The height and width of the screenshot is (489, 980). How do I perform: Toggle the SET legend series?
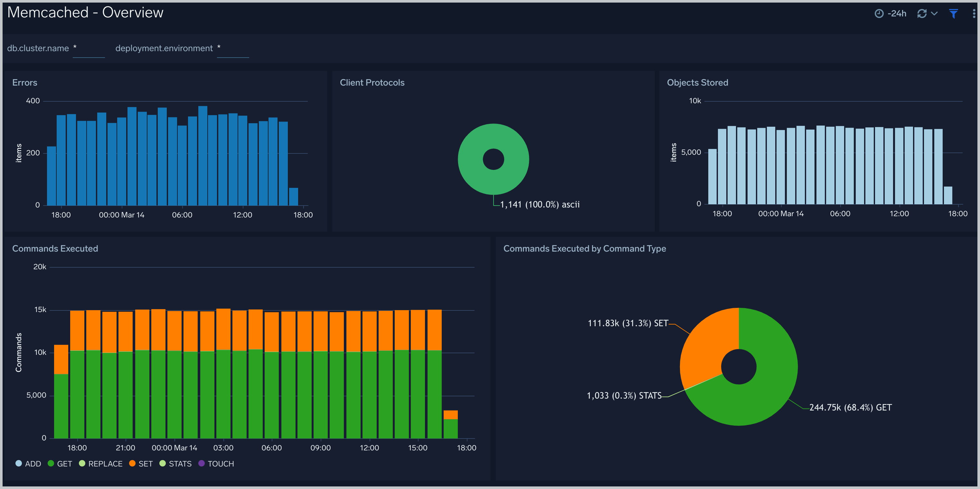pos(141,464)
